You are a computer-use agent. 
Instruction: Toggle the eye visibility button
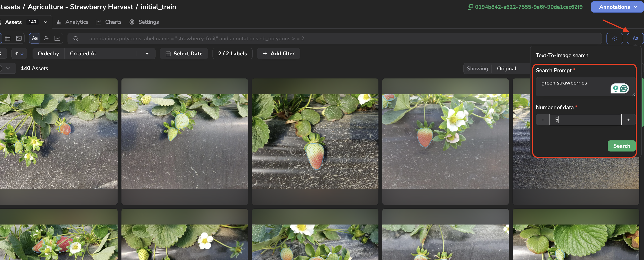[x=615, y=39]
